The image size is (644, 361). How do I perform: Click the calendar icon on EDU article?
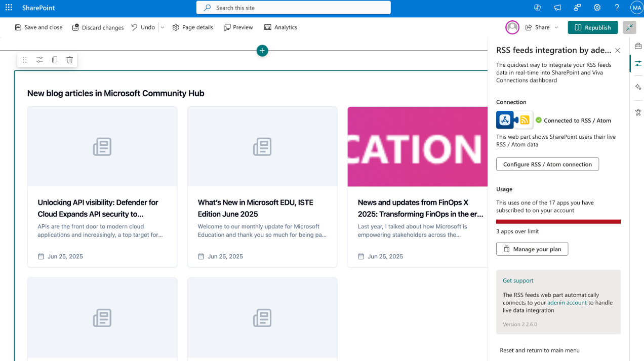tap(201, 257)
